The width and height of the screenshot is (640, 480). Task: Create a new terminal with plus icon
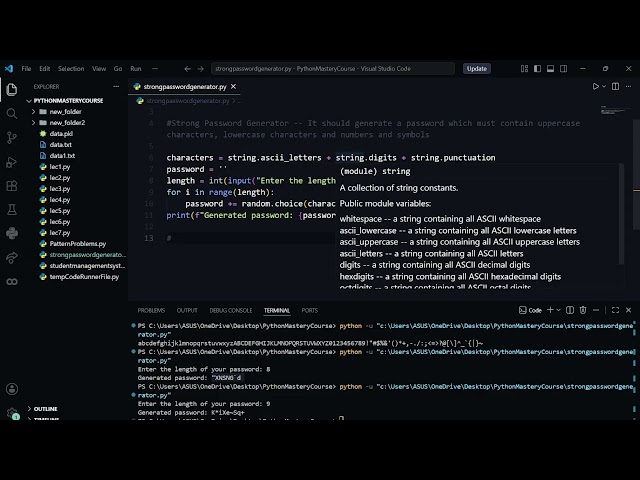coord(550,310)
